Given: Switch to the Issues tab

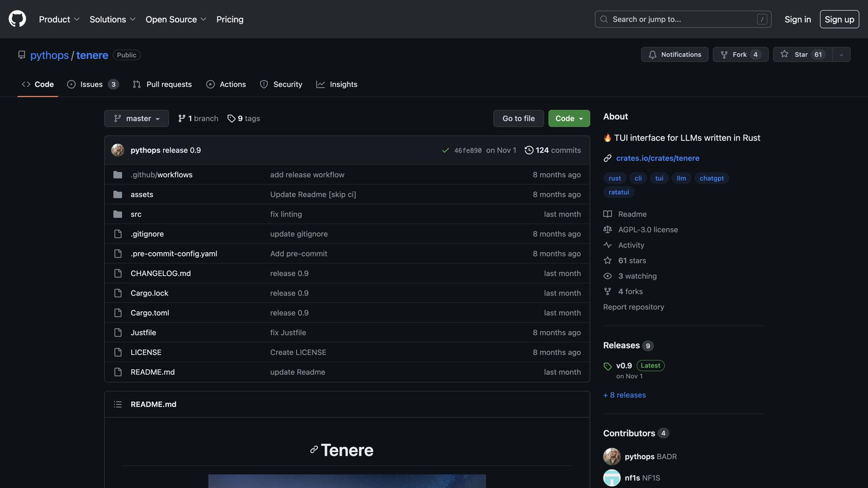Looking at the screenshot, I should [92, 84].
